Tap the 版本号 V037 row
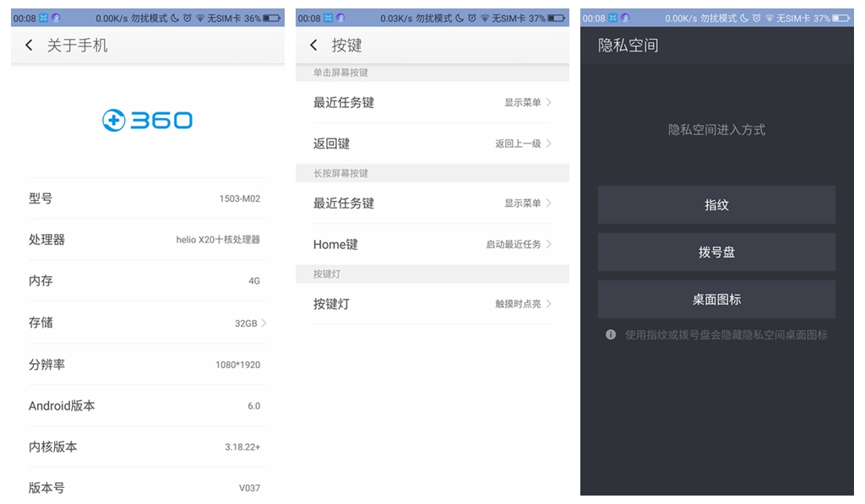This screenshot has width=865, height=504. [x=147, y=488]
